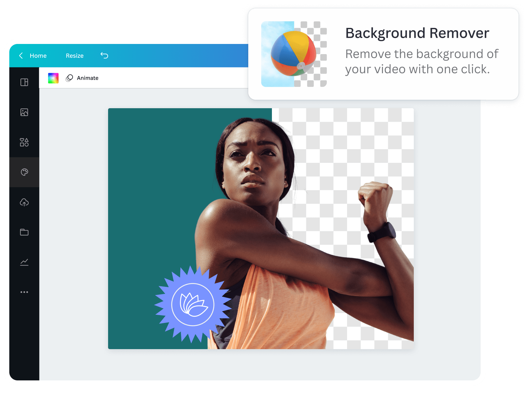Open the Photos panel in the sidebar
Image resolution: width=532 pixels, height=399 pixels.
pos(24,112)
